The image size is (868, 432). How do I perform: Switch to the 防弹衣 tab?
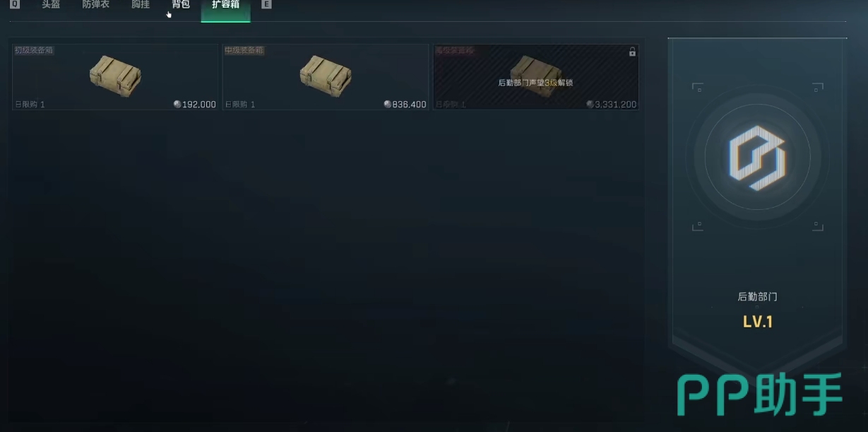[96, 4]
